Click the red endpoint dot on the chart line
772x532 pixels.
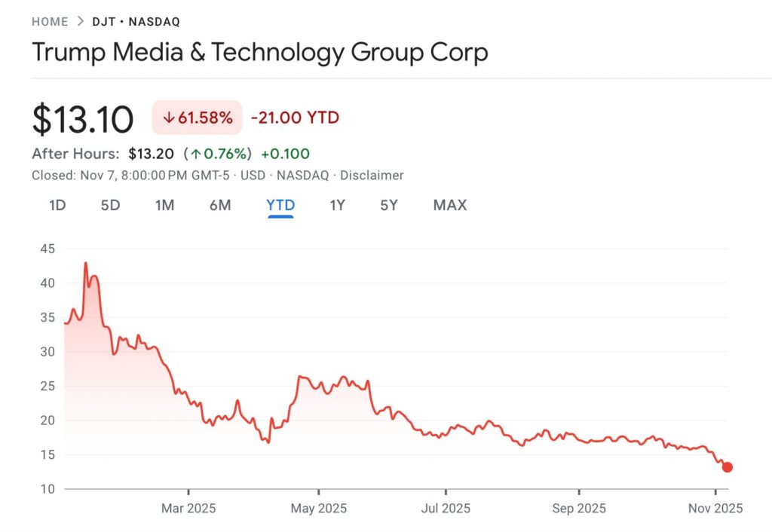tap(728, 467)
